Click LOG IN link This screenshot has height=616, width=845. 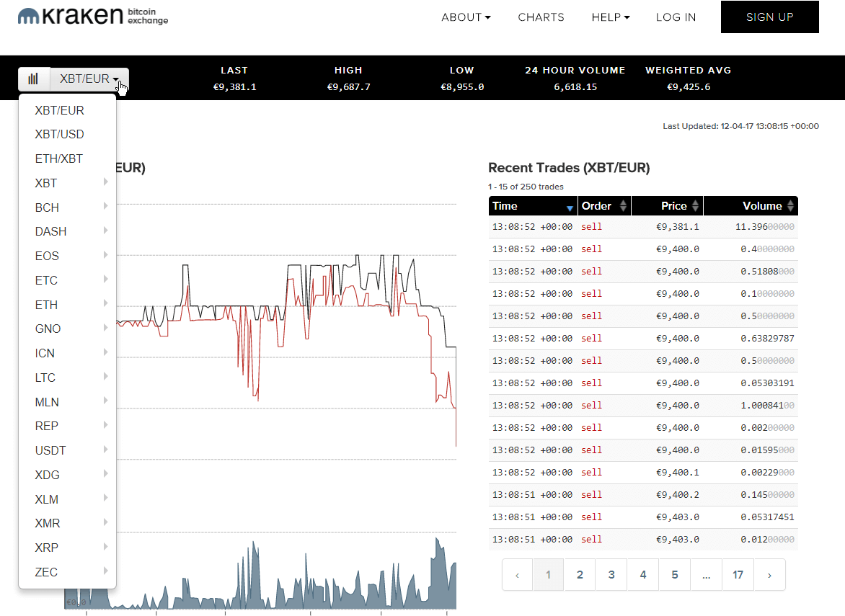pyautogui.click(x=676, y=17)
